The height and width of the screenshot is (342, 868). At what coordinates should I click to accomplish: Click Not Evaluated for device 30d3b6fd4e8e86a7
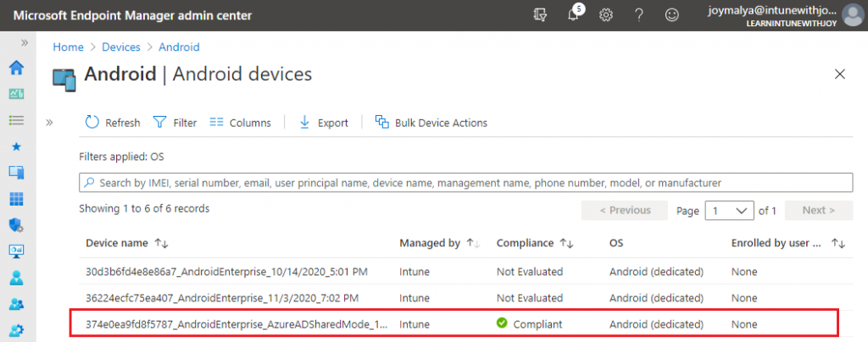pos(530,271)
